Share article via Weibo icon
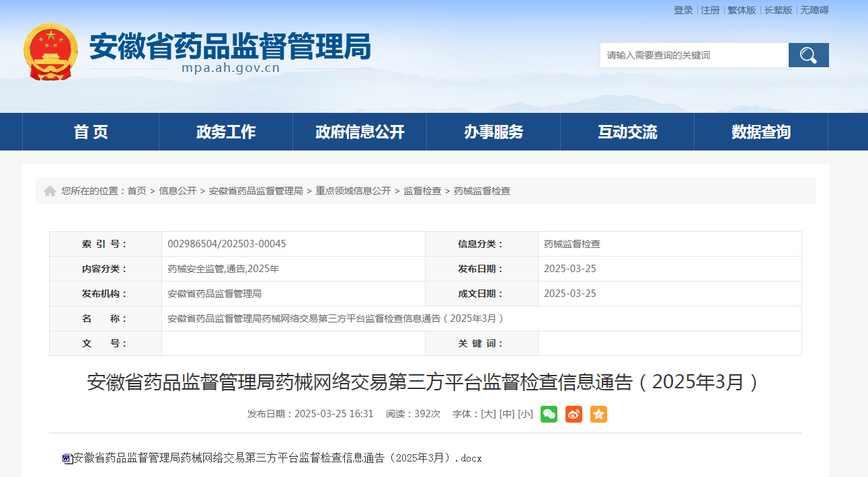868x477 pixels. (574, 414)
